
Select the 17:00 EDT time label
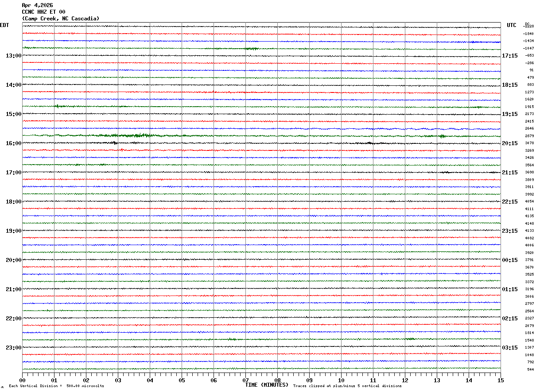coord(13,173)
